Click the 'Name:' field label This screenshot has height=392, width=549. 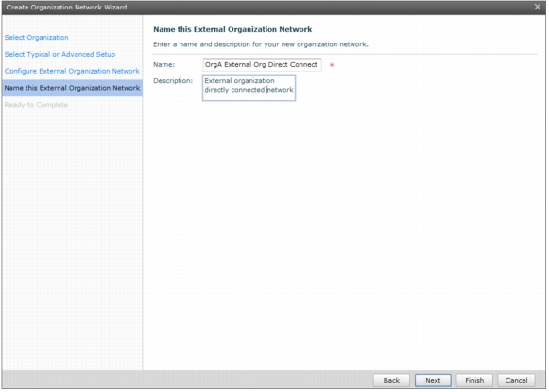click(163, 65)
